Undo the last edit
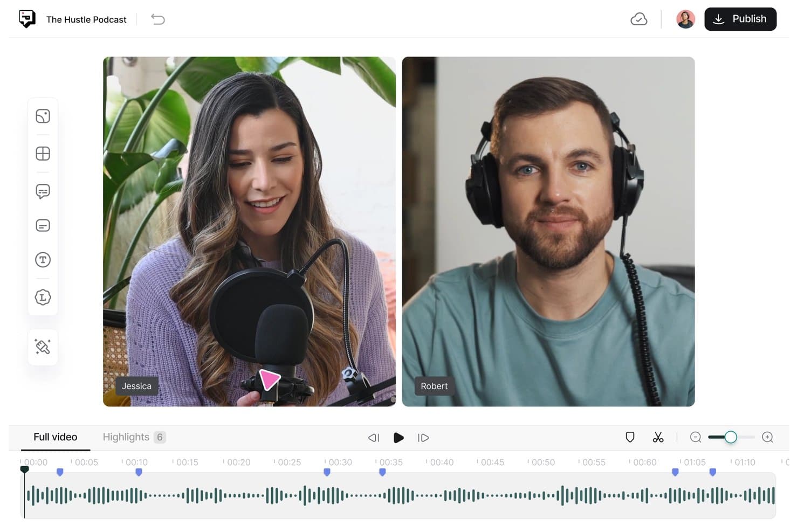 (158, 19)
